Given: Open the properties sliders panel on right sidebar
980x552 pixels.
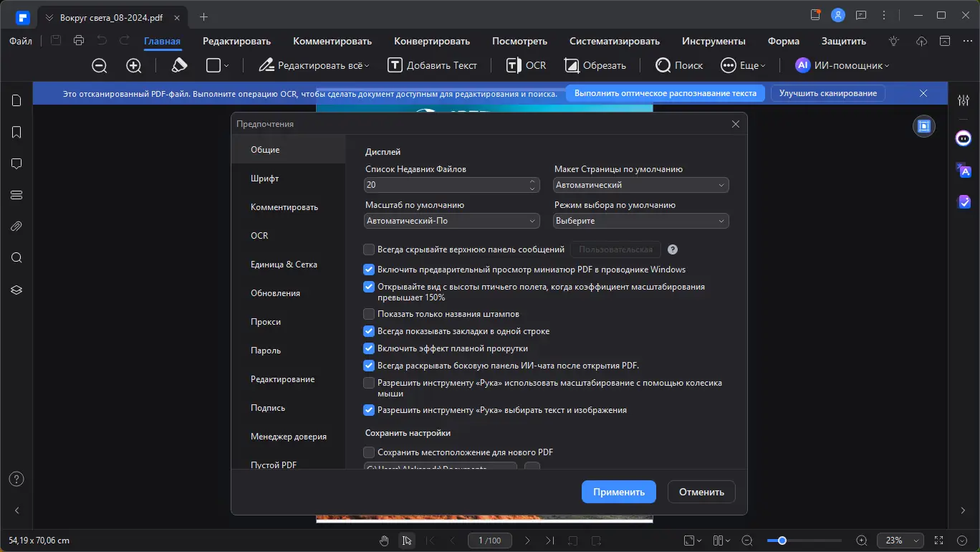Looking at the screenshot, I should [x=964, y=100].
